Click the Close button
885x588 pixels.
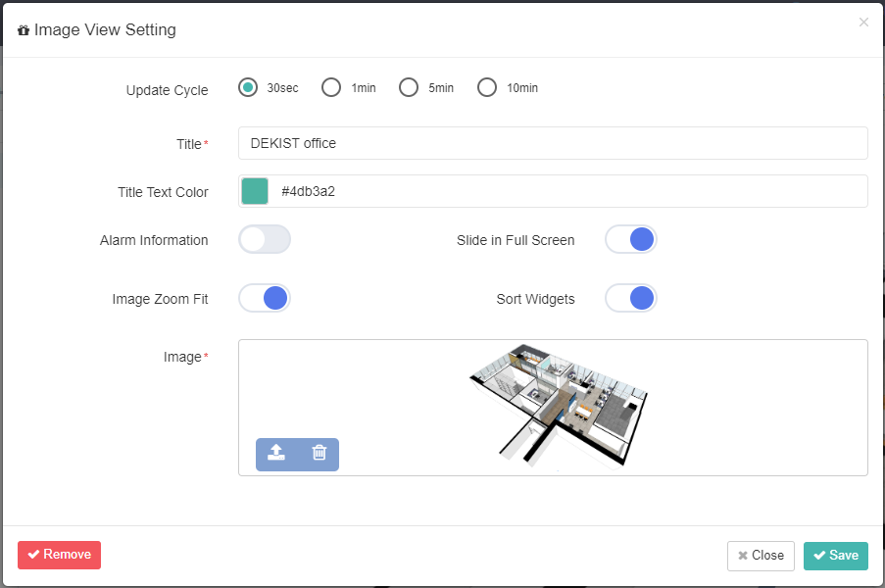[x=761, y=556]
